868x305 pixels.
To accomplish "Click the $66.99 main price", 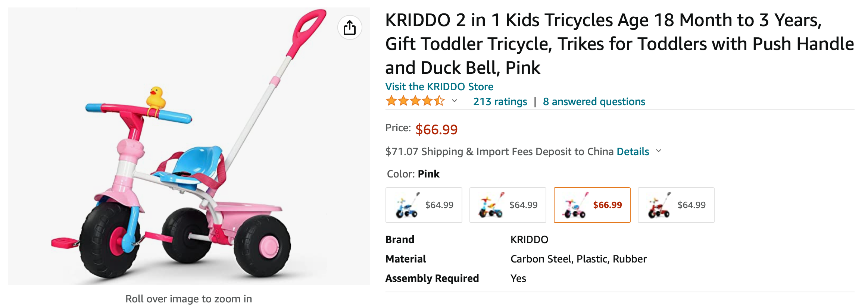I will point(437,129).
